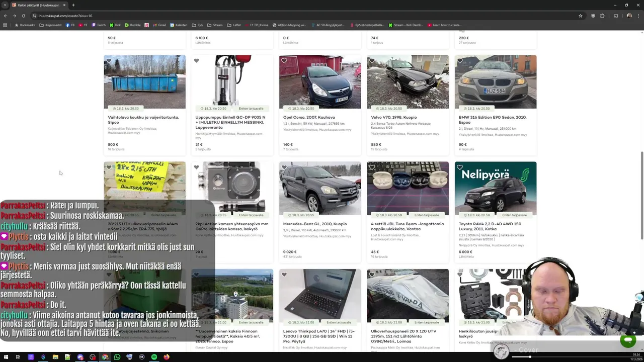This screenshot has height=362, width=644.
Task: Open the blue container Vaihtolava photo
Action: pyautogui.click(x=144, y=81)
